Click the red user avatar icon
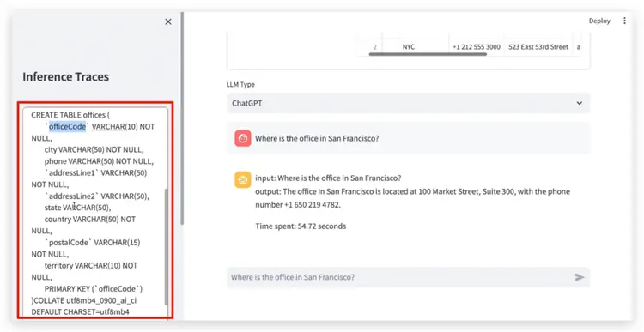This screenshot has width=644, height=332. pos(243,138)
